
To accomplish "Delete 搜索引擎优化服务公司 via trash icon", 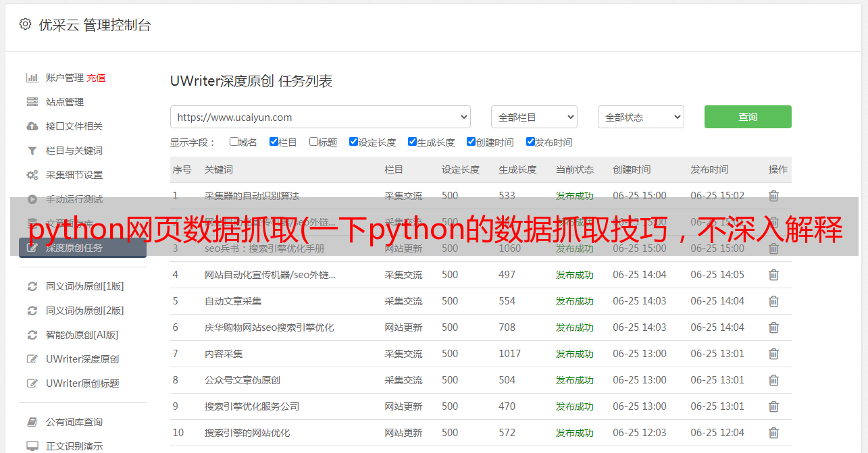I will tap(774, 406).
